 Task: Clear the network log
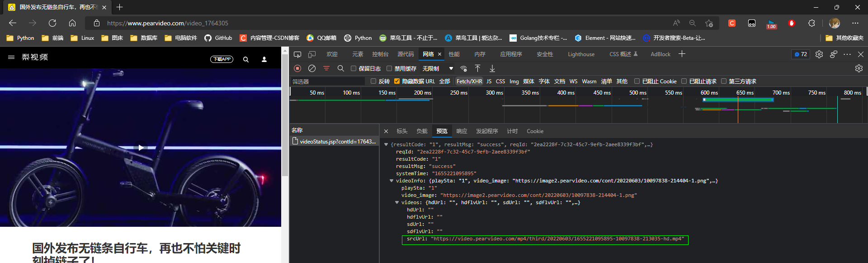coord(312,68)
